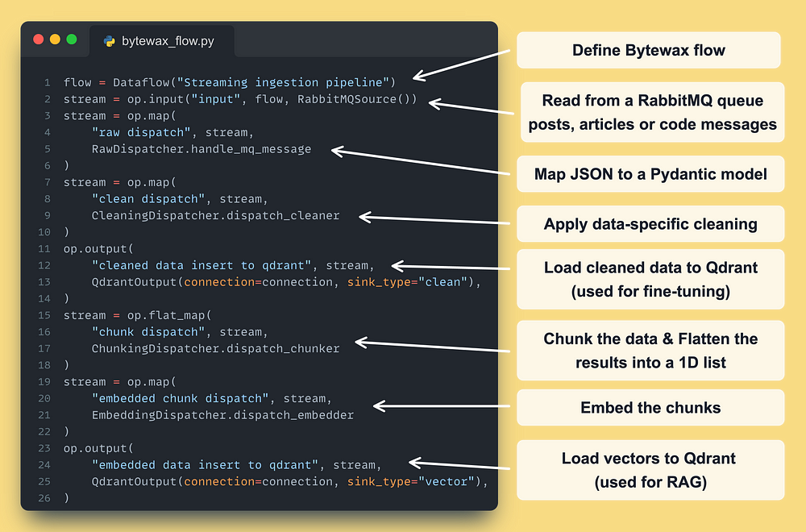Click the "input" string on line 2

click(x=216, y=98)
